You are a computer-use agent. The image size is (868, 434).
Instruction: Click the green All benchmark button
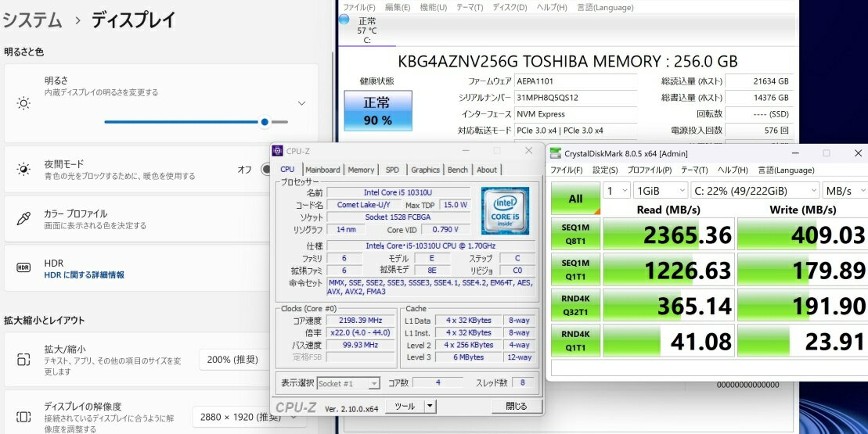point(575,199)
